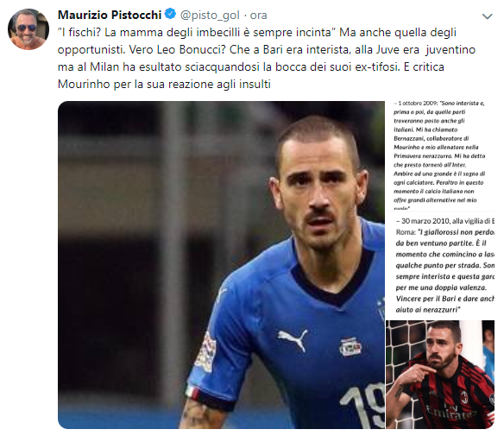Click the 'aiuto ai nerazzurri' quote text
The width and height of the screenshot is (504, 442).
[x=428, y=310]
